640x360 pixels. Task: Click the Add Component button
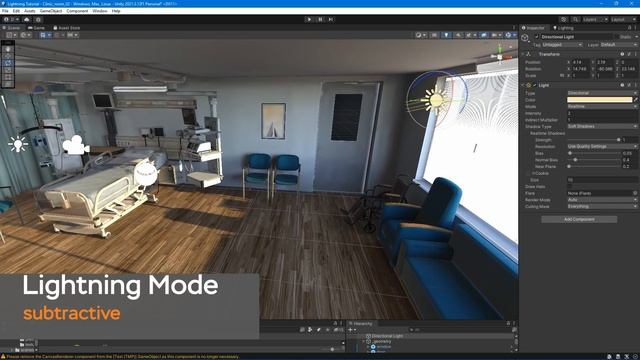pyautogui.click(x=579, y=220)
